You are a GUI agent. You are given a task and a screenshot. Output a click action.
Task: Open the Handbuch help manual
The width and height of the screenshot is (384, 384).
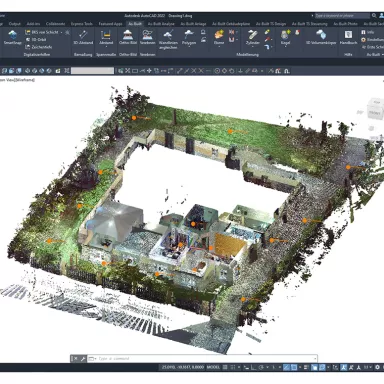(348, 38)
